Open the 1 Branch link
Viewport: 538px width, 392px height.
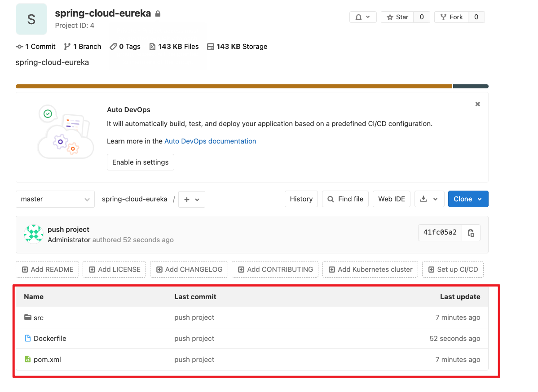83,47
